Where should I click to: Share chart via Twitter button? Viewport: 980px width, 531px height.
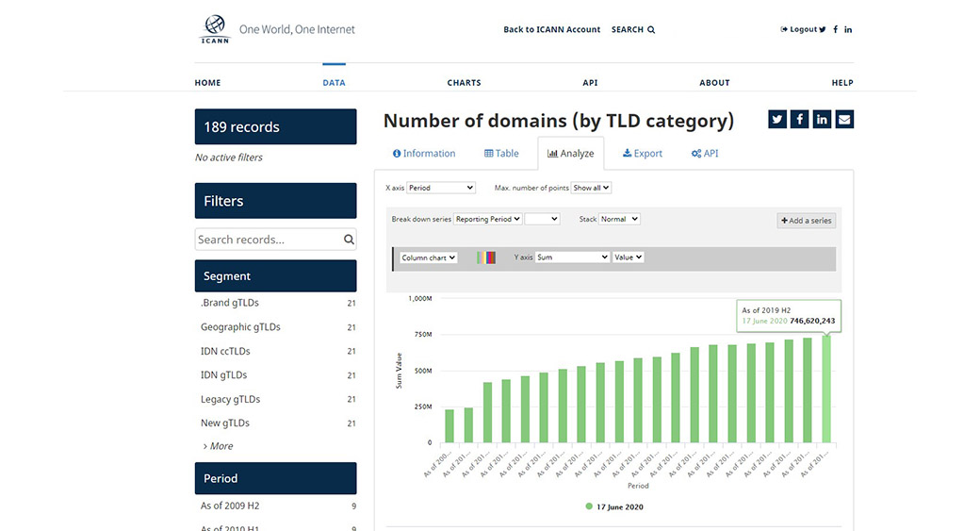[x=777, y=119]
